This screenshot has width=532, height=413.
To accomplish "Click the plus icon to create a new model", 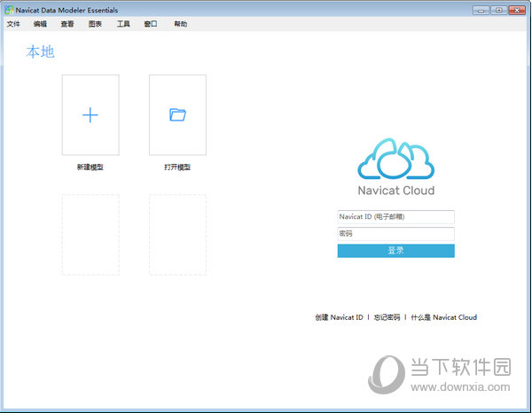I will pyautogui.click(x=90, y=115).
